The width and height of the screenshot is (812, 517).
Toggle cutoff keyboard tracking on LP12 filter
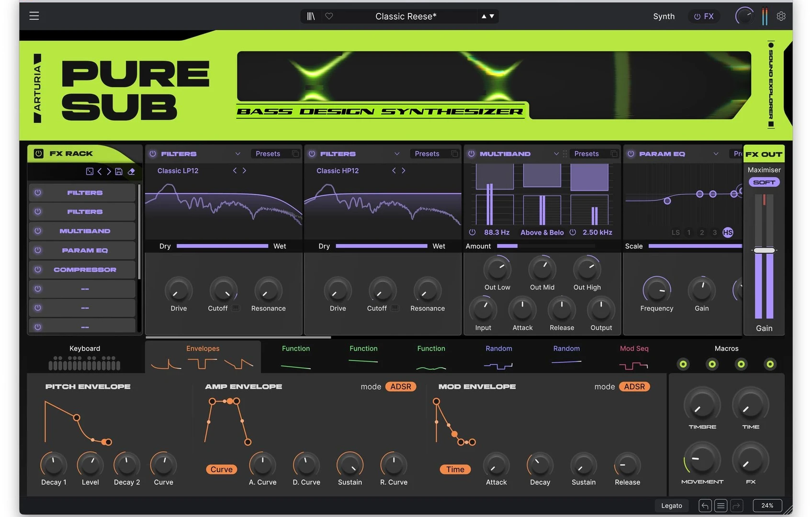click(236, 308)
